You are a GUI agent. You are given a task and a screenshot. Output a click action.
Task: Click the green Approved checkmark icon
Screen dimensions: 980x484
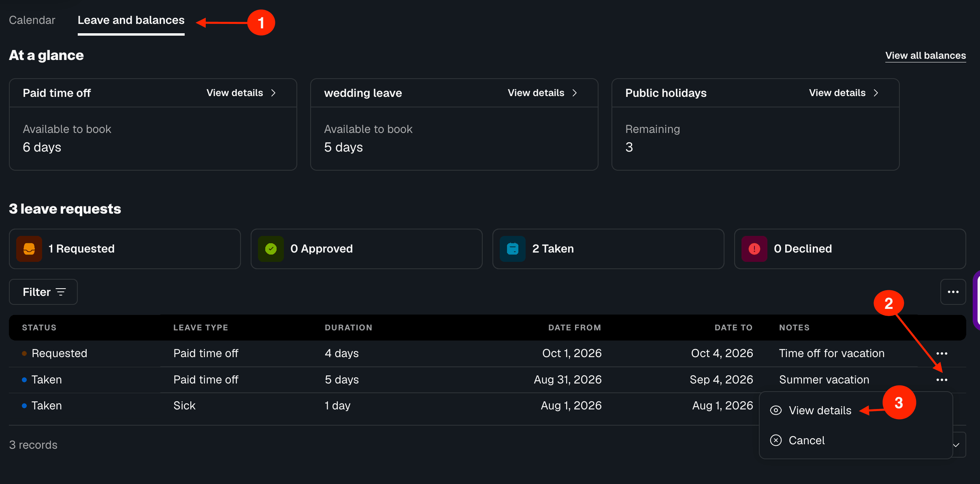coord(271,248)
